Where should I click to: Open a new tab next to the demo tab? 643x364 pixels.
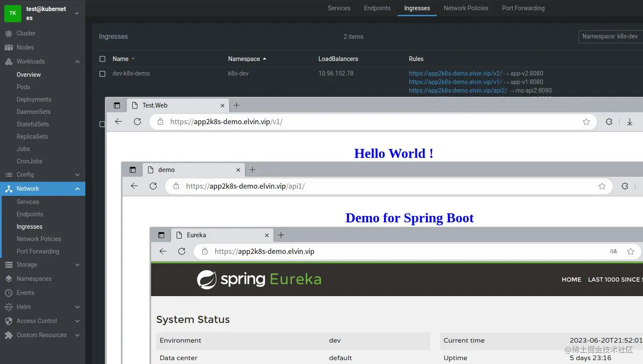pyautogui.click(x=253, y=169)
